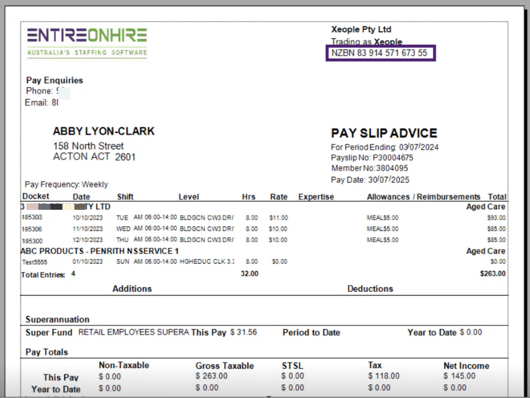
Task: Click the RETAIL EMPLOYEES SUPERA super fund name
Action: tap(134, 332)
